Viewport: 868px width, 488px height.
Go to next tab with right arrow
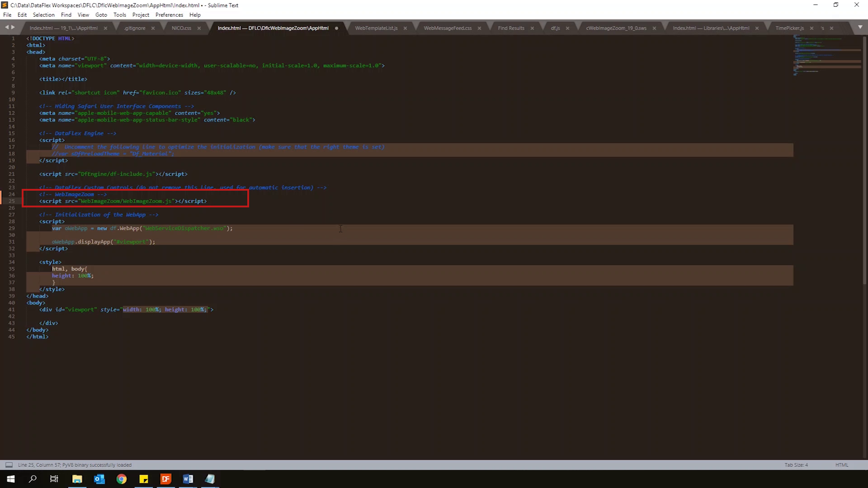click(13, 28)
